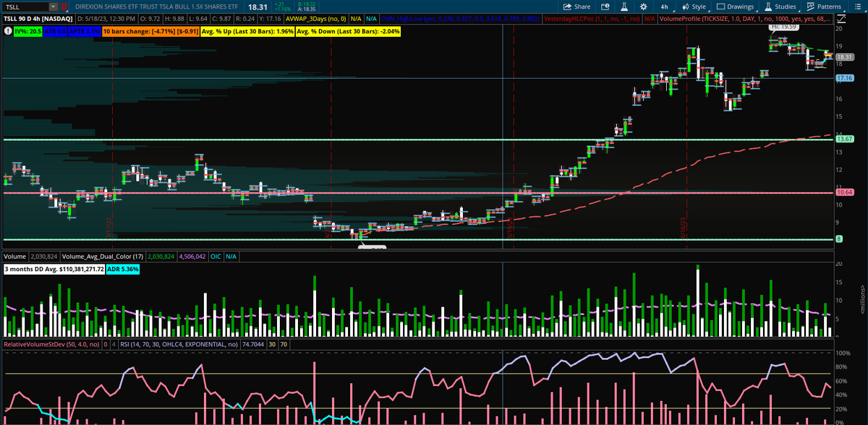Viewport: 868px width, 425px height.
Task: Open the calendar/clock chart icon beside Share
Action: click(x=605, y=6)
